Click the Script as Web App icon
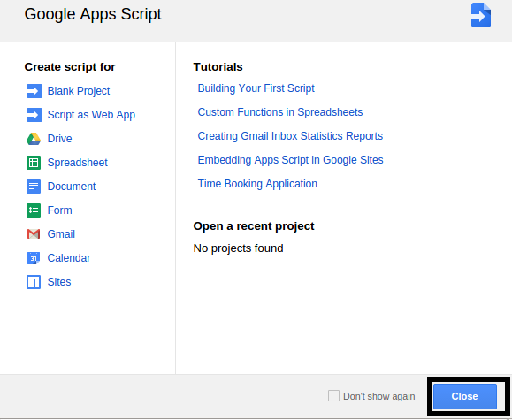This screenshot has height=420, width=512. [x=34, y=115]
